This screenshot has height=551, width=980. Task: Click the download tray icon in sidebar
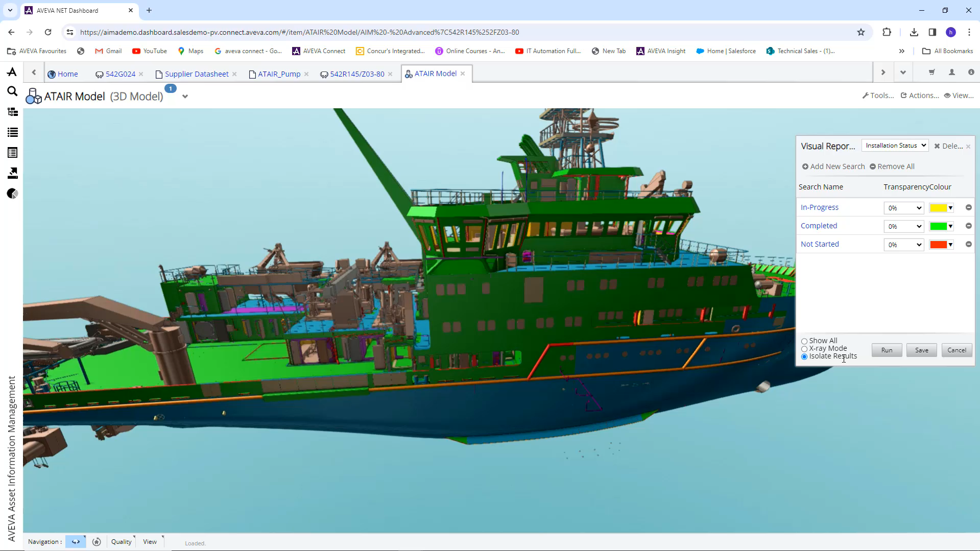(x=12, y=173)
